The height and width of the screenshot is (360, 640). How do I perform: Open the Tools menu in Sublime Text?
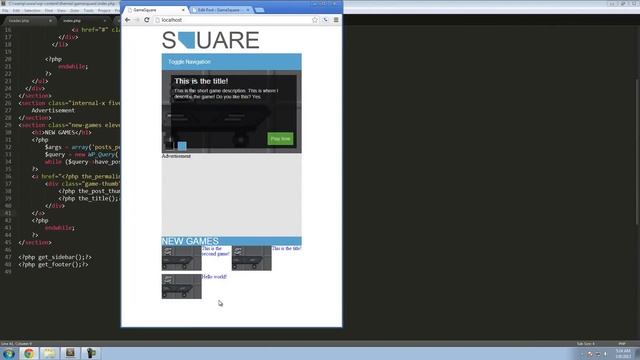[x=89, y=11]
